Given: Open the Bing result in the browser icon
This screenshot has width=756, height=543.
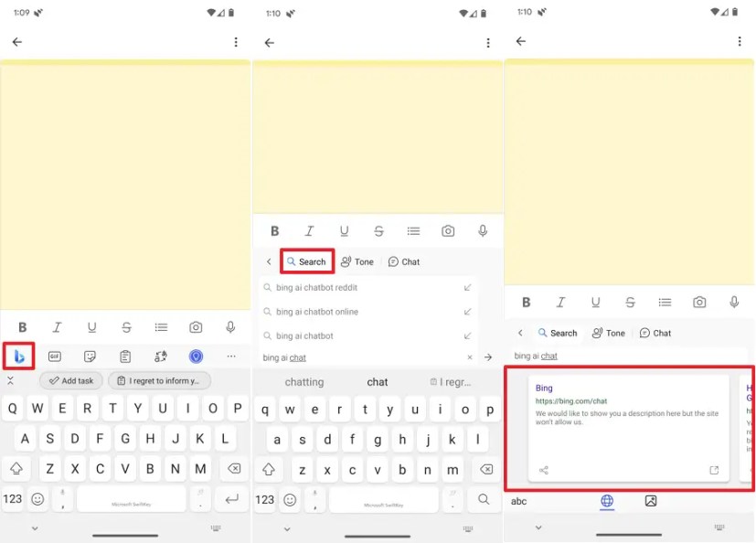Looking at the screenshot, I should [714, 470].
